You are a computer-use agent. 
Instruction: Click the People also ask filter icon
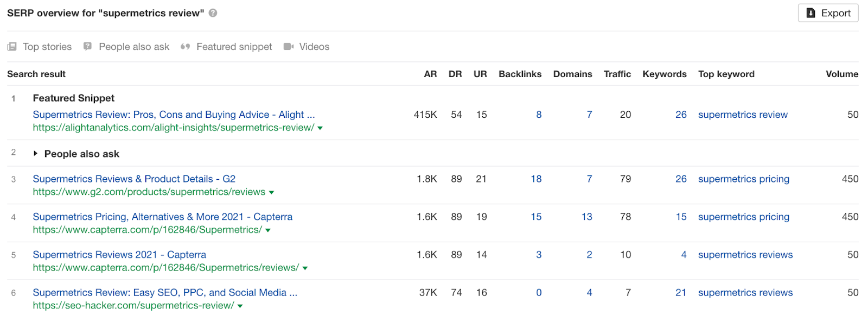coord(87,47)
